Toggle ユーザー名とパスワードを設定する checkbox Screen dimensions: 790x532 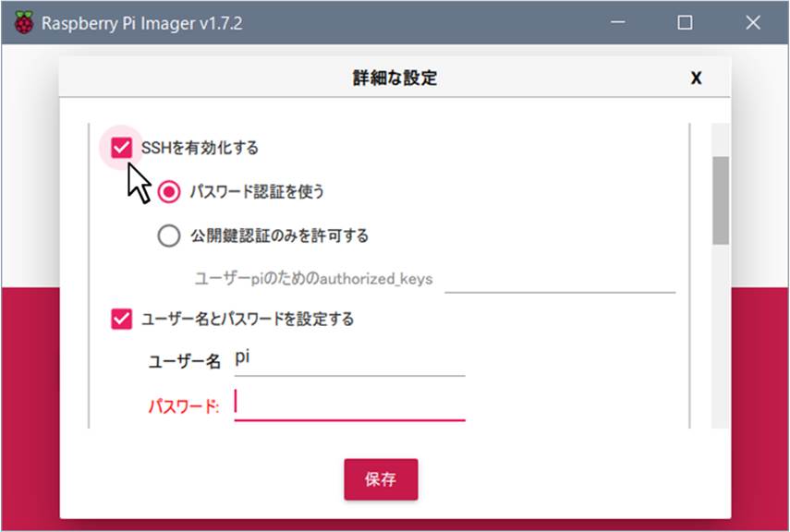(121, 319)
